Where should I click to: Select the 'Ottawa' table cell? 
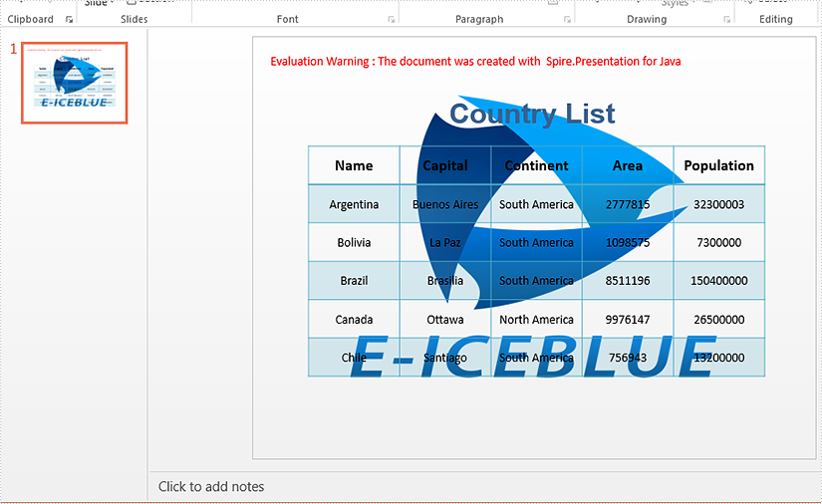[x=445, y=319]
